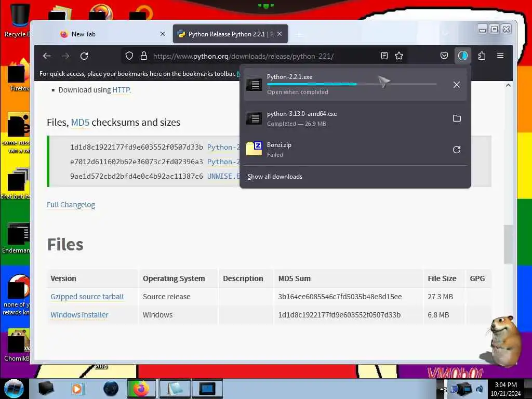
Task: Click the site security padlock icon
Action: point(144,56)
